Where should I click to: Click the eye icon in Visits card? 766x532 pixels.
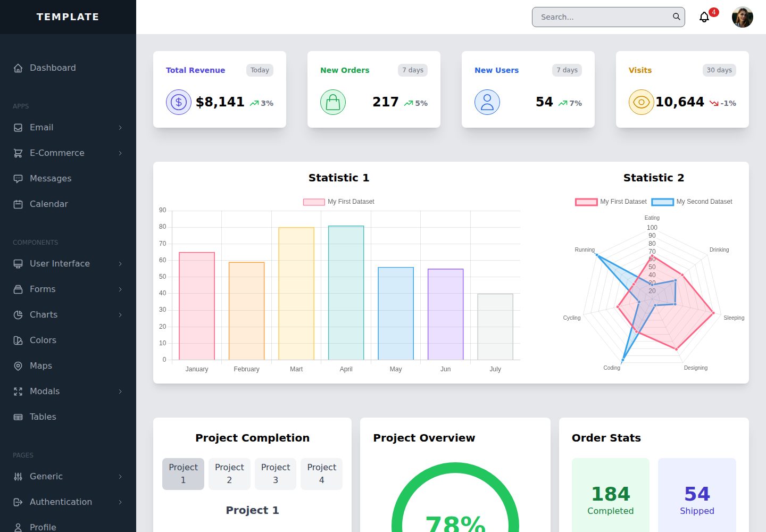coord(642,102)
